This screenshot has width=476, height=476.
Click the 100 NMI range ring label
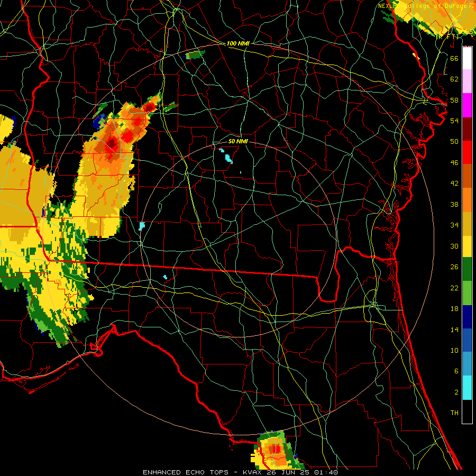(238, 43)
